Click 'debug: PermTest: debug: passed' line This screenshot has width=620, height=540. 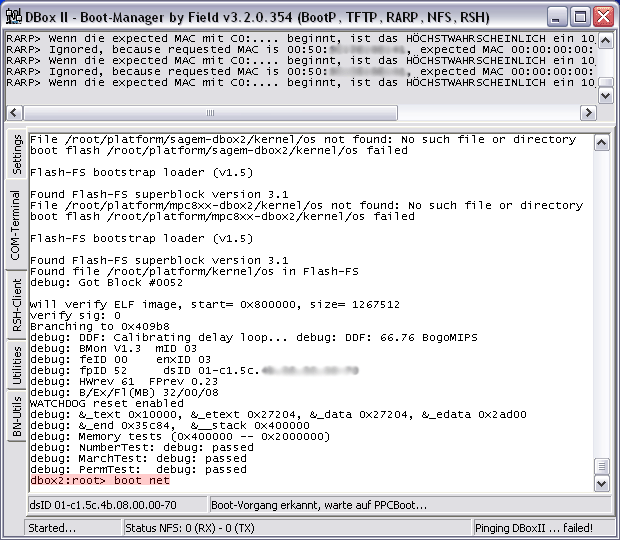[138, 470]
